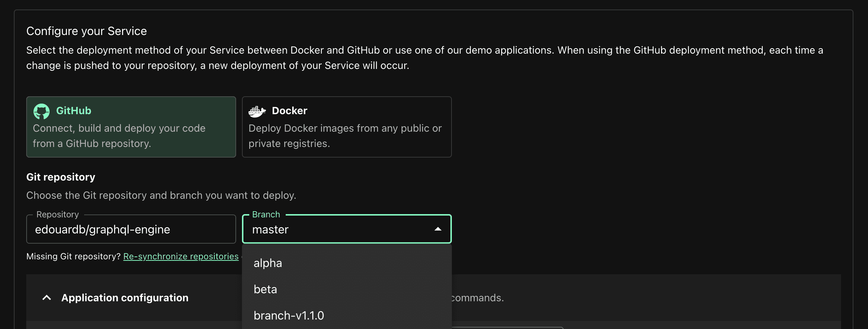The height and width of the screenshot is (329, 868).
Task: Click the green Branch field label
Action: tap(266, 214)
